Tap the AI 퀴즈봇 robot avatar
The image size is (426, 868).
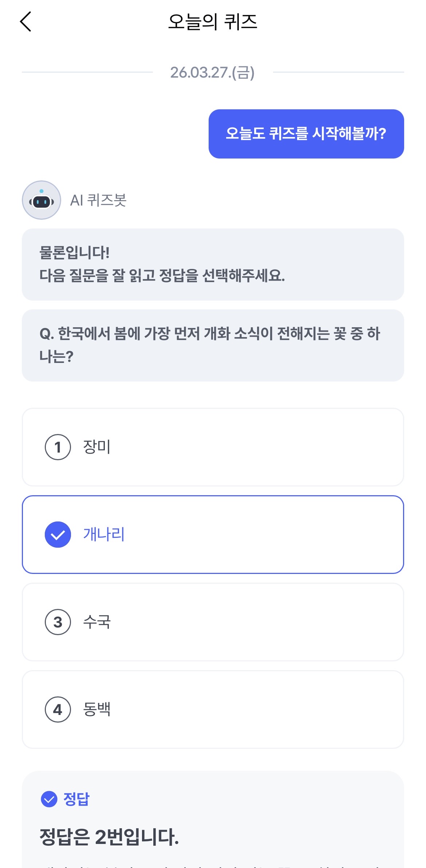click(42, 200)
